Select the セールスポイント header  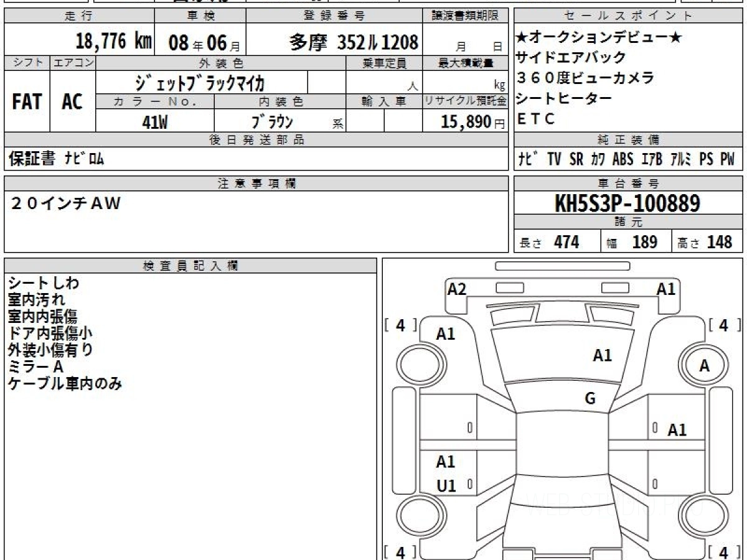(629, 16)
